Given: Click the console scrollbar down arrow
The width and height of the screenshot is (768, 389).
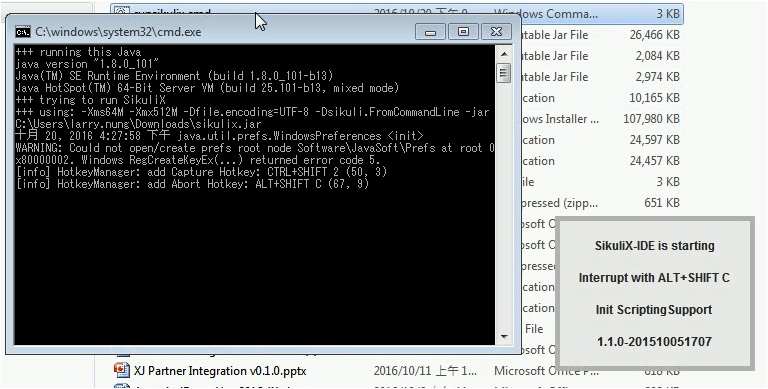Looking at the screenshot, I should (x=504, y=337).
